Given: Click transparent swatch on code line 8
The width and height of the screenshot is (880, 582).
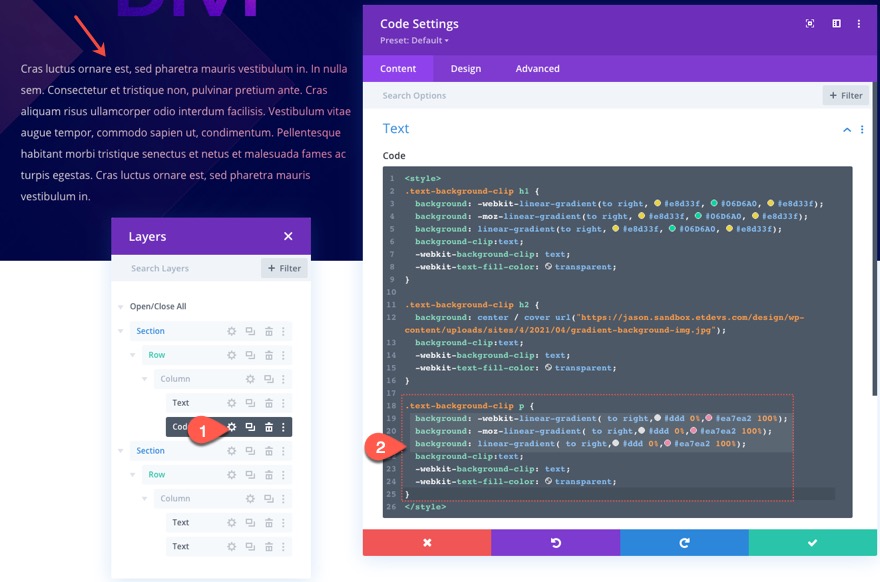Looking at the screenshot, I should (x=548, y=267).
